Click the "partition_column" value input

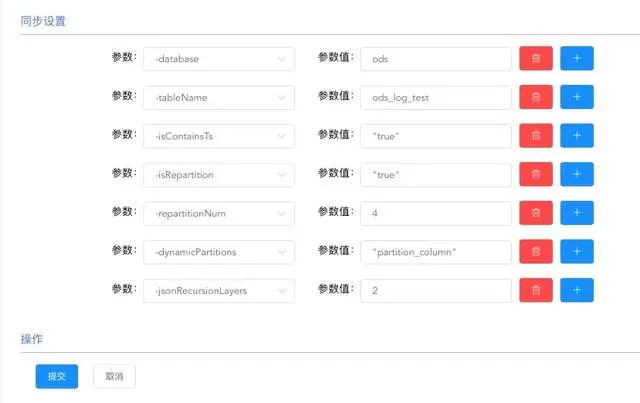point(435,252)
